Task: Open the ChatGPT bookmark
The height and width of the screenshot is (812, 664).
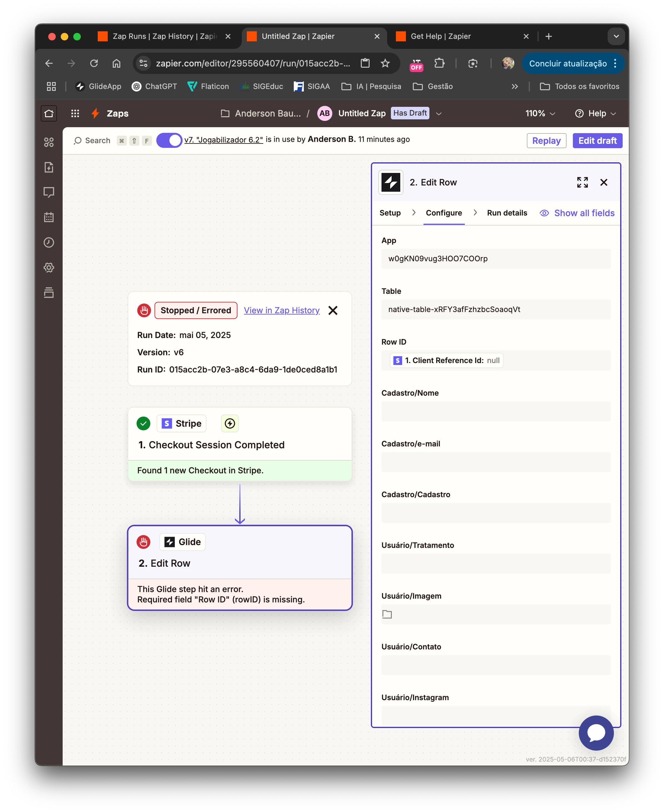Action: (x=154, y=86)
